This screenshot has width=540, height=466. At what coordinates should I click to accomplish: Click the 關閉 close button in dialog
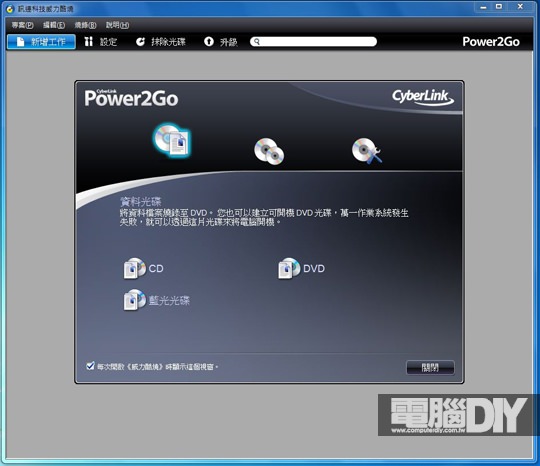(x=430, y=367)
